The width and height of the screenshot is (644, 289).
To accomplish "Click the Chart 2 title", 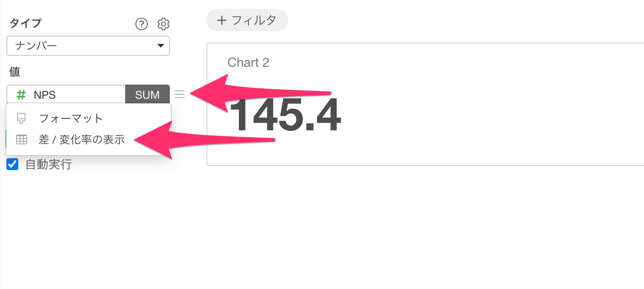I will point(248,63).
